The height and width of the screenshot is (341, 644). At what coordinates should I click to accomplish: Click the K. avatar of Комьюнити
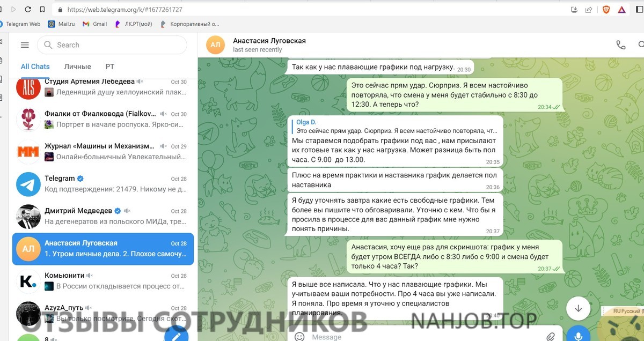(x=28, y=281)
